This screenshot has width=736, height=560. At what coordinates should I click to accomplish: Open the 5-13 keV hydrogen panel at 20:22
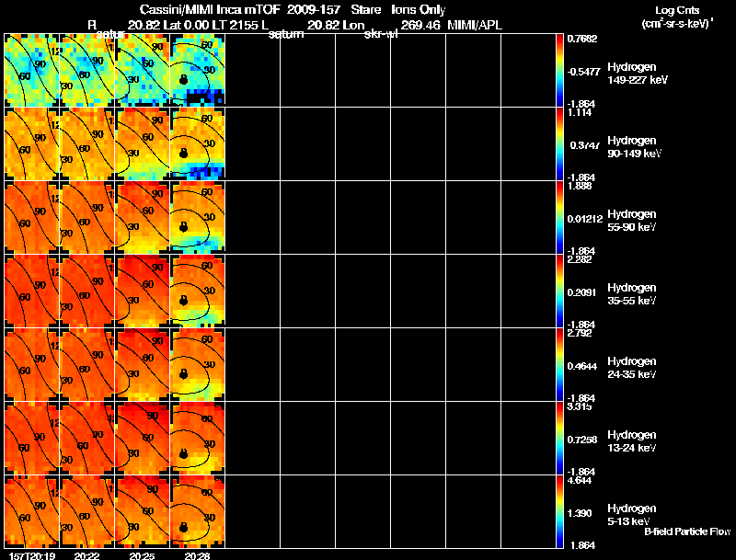87,511
